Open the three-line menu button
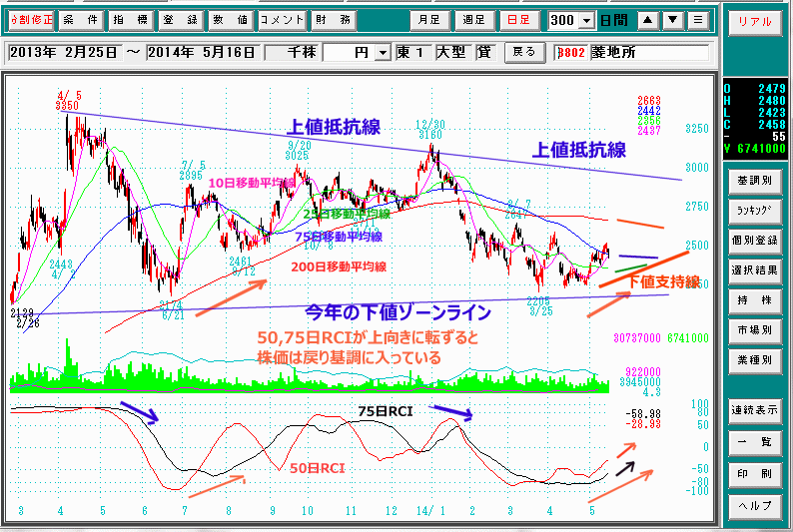This screenshot has width=793, height=532. (698, 20)
